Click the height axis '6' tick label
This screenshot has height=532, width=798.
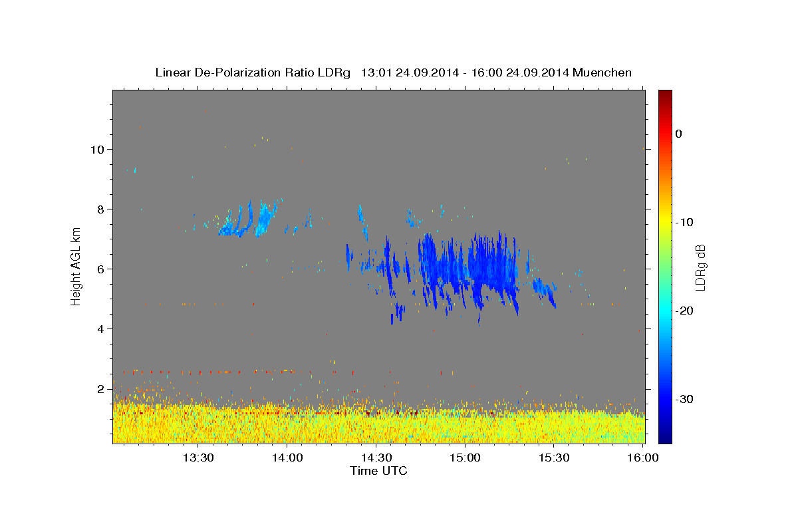point(101,269)
